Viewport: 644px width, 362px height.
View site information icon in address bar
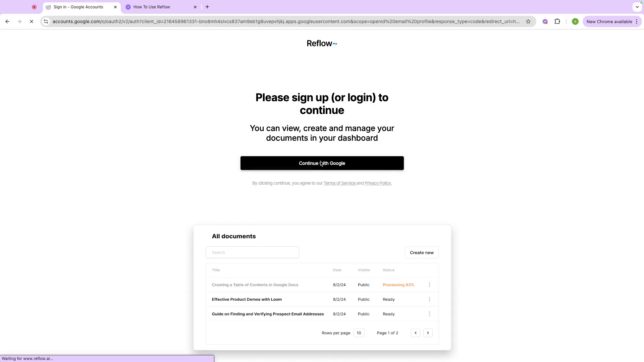point(46,21)
